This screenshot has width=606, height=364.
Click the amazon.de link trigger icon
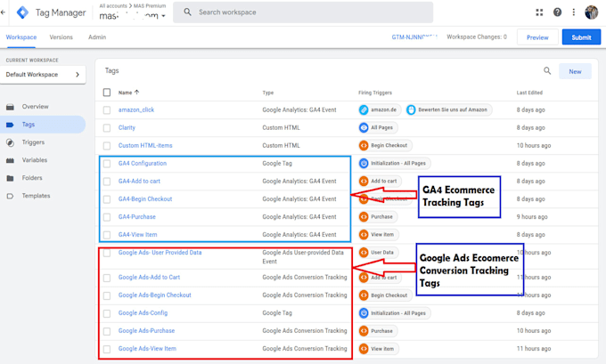(364, 109)
